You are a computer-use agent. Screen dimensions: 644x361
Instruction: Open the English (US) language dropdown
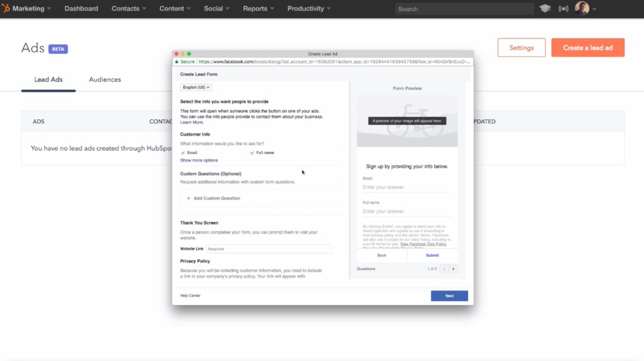pyautogui.click(x=196, y=87)
